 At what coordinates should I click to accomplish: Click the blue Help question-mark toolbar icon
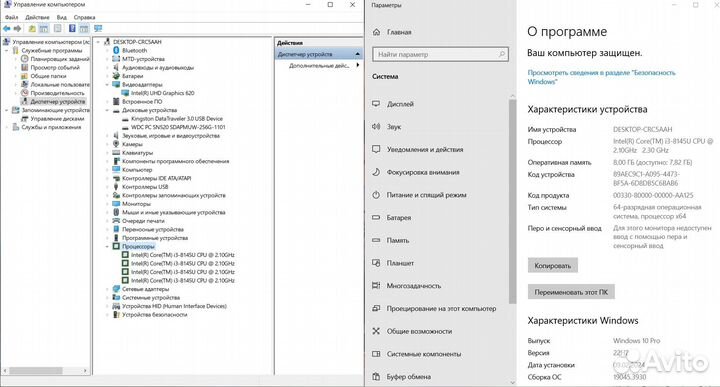click(72, 28)
